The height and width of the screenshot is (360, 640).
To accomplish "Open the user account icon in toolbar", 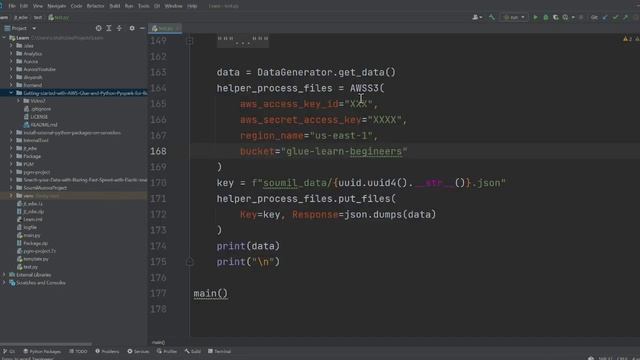I will point(476,18).
